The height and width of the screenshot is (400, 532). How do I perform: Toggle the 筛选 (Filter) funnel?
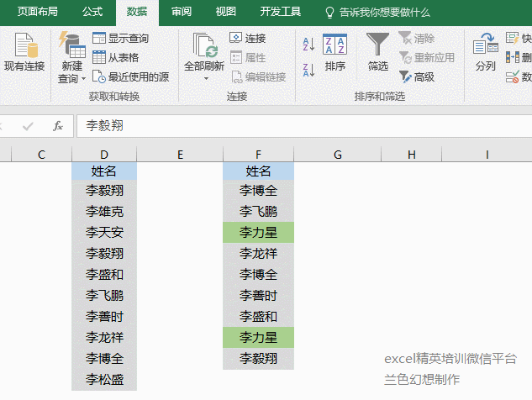378,52
